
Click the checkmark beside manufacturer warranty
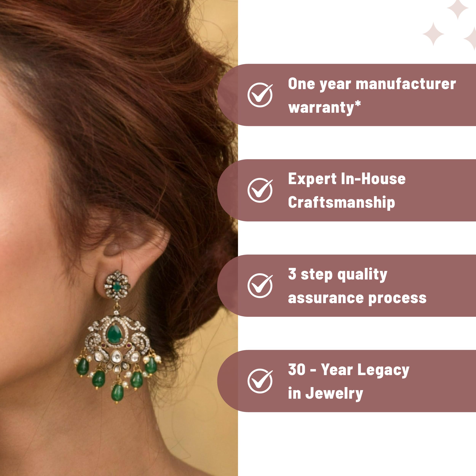[x=260, y=95]
